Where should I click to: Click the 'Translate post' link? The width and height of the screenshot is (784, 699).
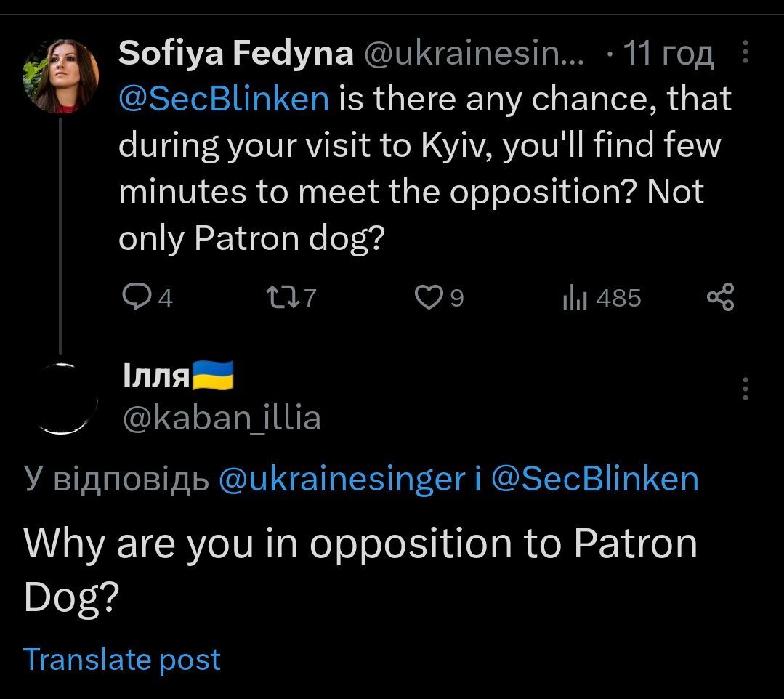tap(122, 659)
